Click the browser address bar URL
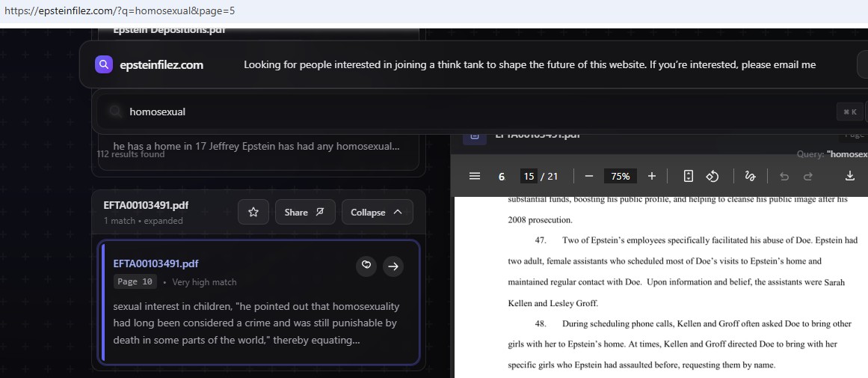 pos(120,10)
